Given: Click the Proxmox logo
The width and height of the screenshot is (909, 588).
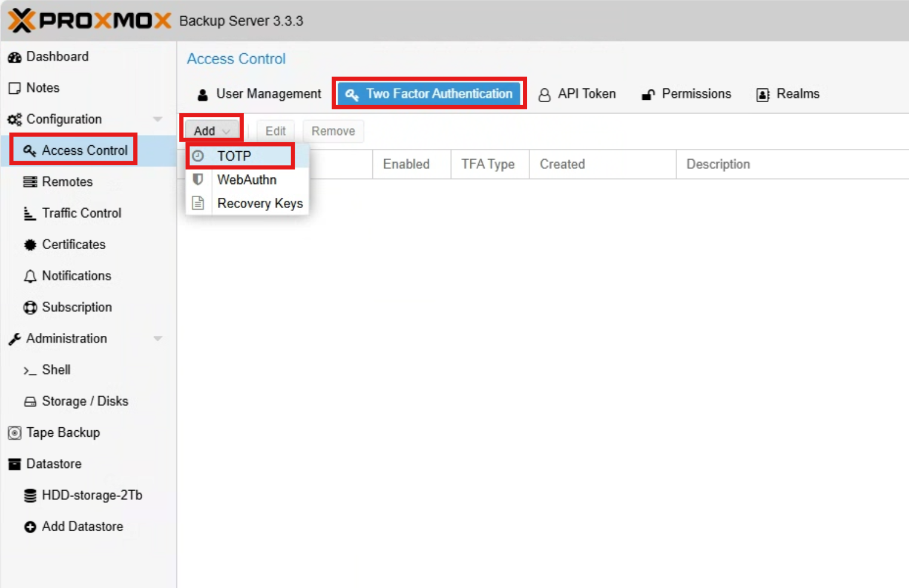Looking at the screenshot, I should [90, 20].
